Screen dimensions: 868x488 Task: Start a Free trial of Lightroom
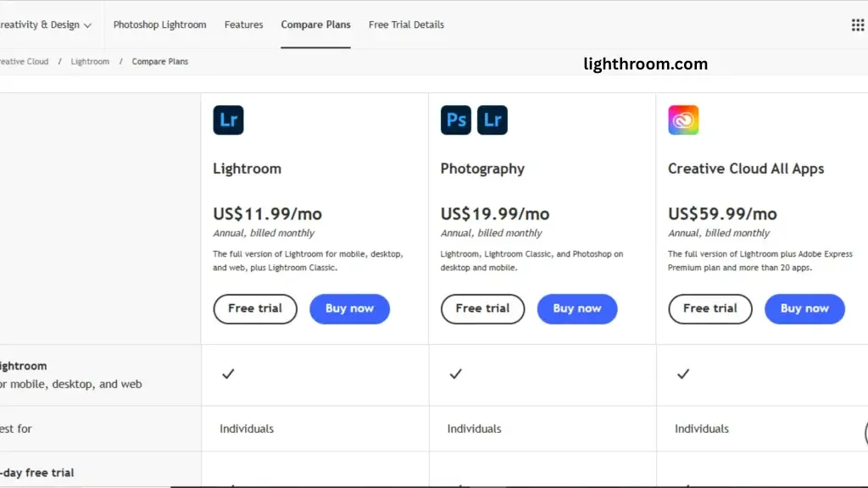254,308
